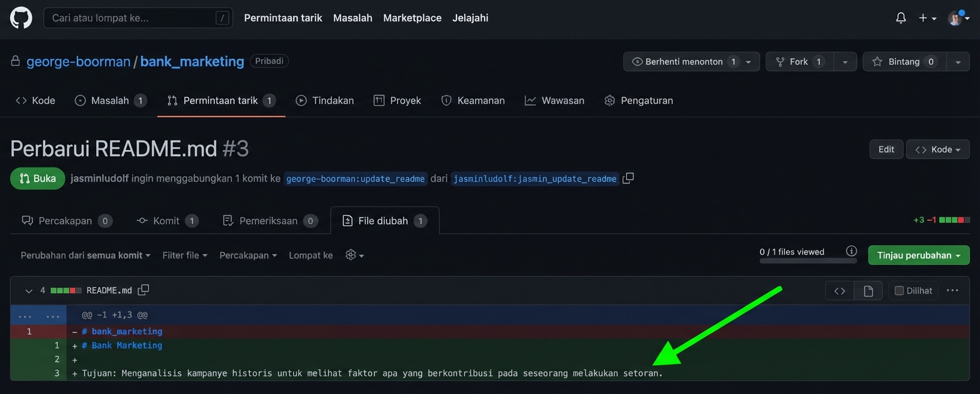
Task: Click the added line starting 'Tujuan: Menganalisis'
Action: [x=372, y=374]
